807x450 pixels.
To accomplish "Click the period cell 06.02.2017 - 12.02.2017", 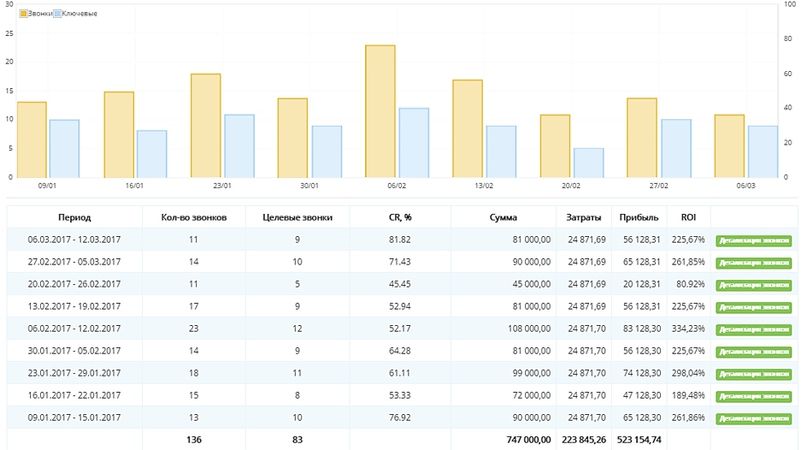I will coord(74,328).
